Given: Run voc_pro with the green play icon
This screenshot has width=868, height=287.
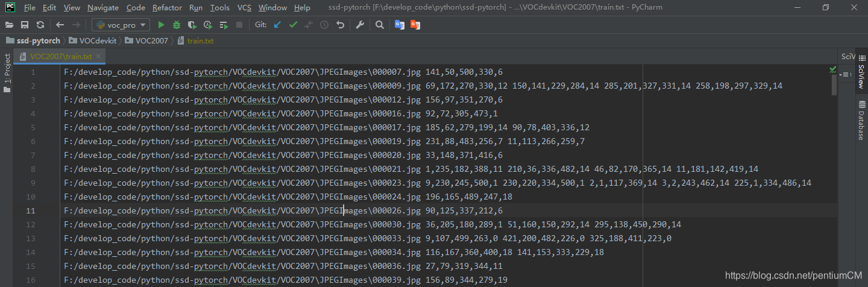Looking at the screenshot, I should click(161, 25).
